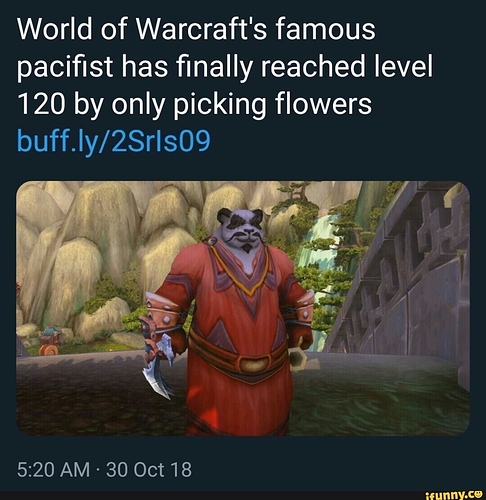This screenshot has width=486, height=500.
Task: Click the ifunny.co watermark logo
Action: (x=455, y=495)
